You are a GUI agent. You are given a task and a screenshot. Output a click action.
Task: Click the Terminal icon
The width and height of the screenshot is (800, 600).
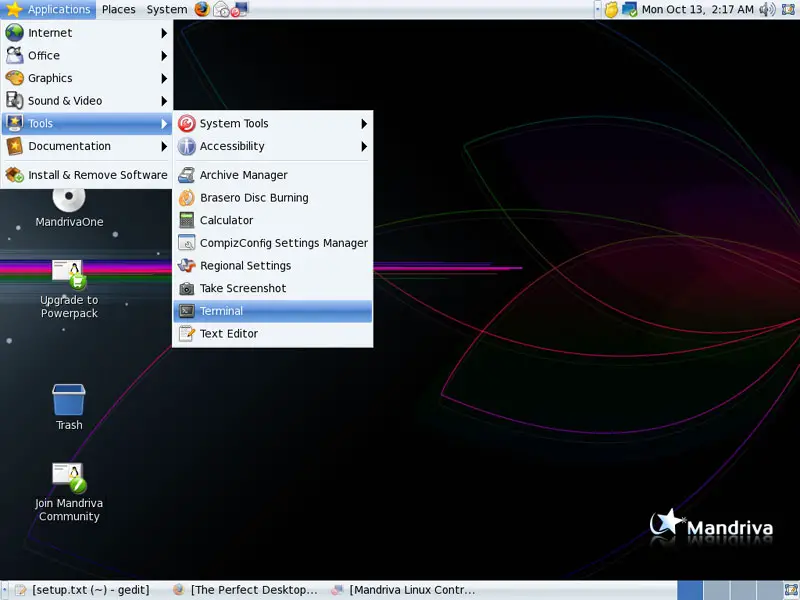(187, 311)
